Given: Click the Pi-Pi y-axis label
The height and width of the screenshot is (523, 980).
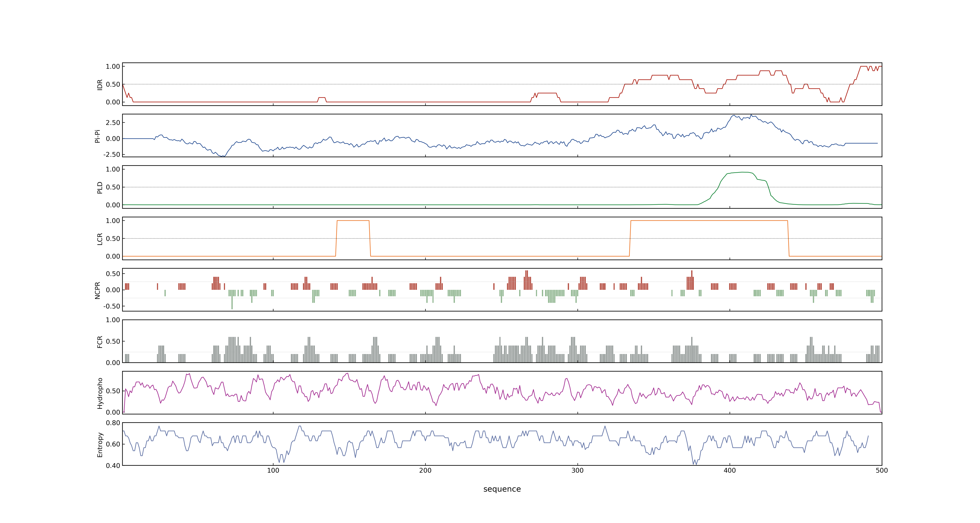Looking at the screenshot, I should tap(97, 136).
